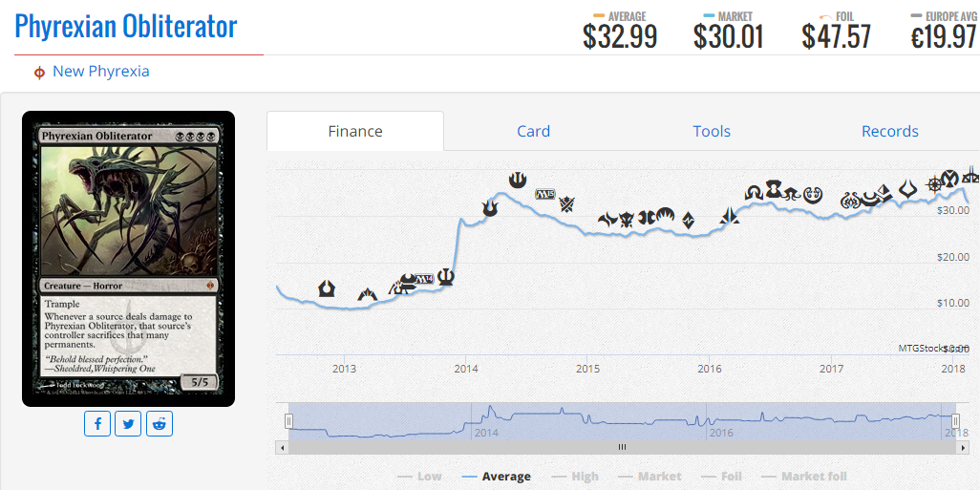Click the M15 set symbol on chart
Viewport: 980px width, 490px height.
point(545,194)
